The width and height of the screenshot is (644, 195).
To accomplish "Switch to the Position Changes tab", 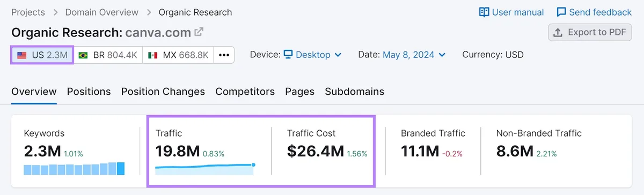I will tap(163, 92).
